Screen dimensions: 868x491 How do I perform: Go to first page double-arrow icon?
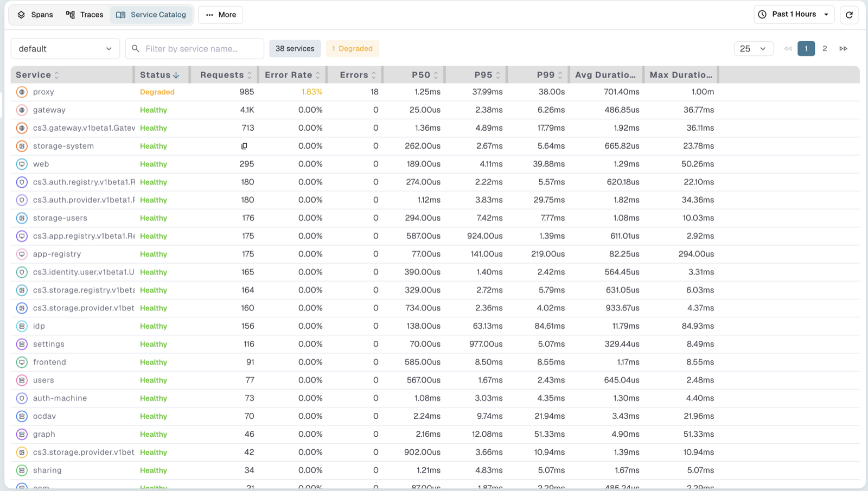click(x=788, y=49)
